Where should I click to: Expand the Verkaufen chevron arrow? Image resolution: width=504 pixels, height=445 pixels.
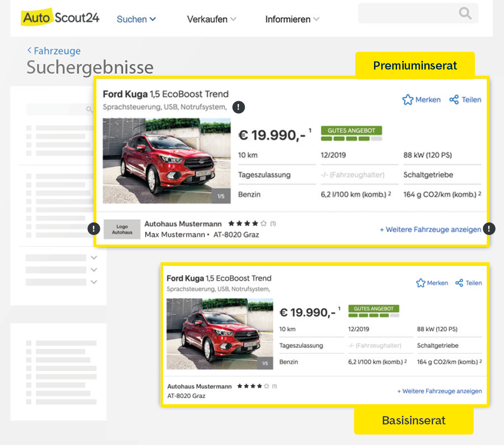[234, 19]
